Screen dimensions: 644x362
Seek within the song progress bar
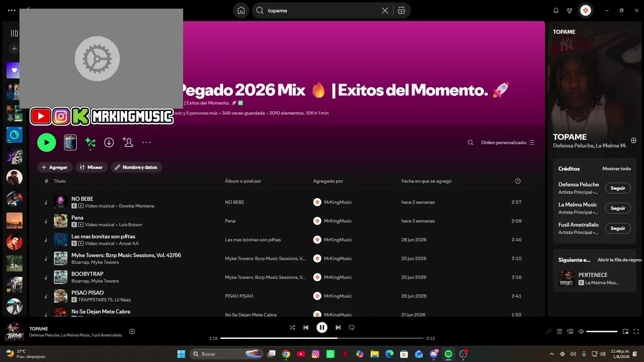pos(322,338)
